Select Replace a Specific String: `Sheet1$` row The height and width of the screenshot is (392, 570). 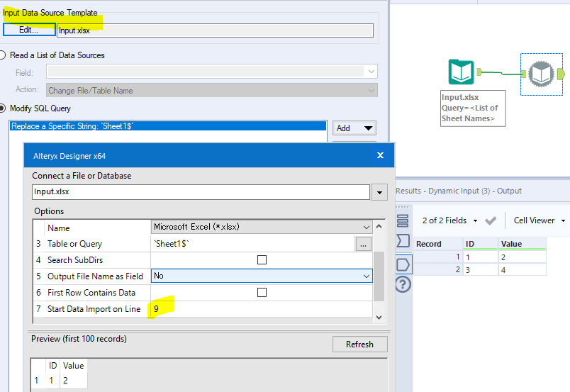[167, 126]
